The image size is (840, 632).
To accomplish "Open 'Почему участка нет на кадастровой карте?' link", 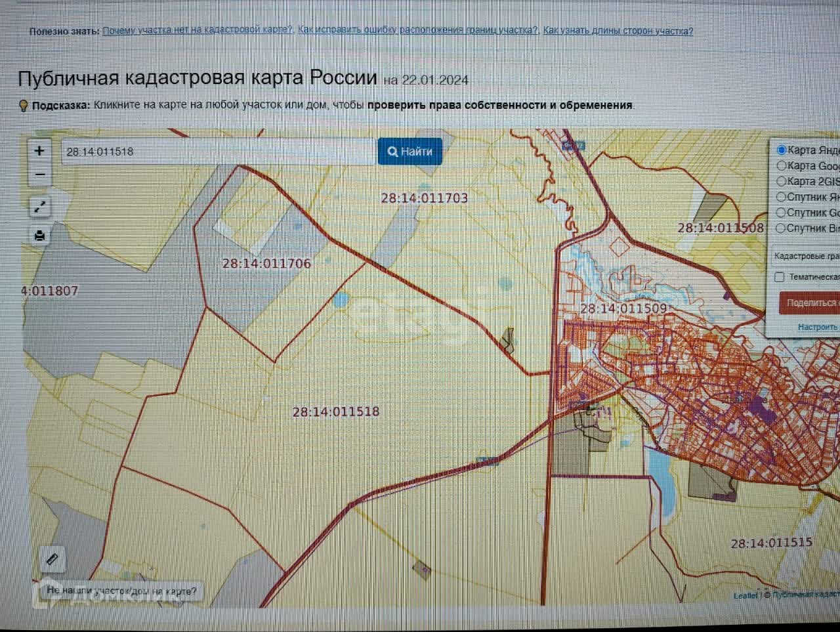I will click(198, 30).
